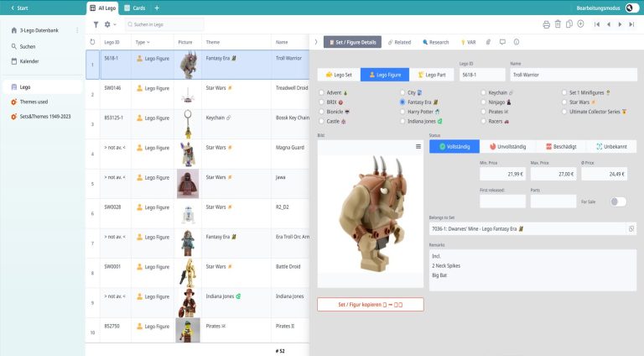Click Lego ID field 5618-1
The width and height of the screenshot is (644, 356).
482,75
